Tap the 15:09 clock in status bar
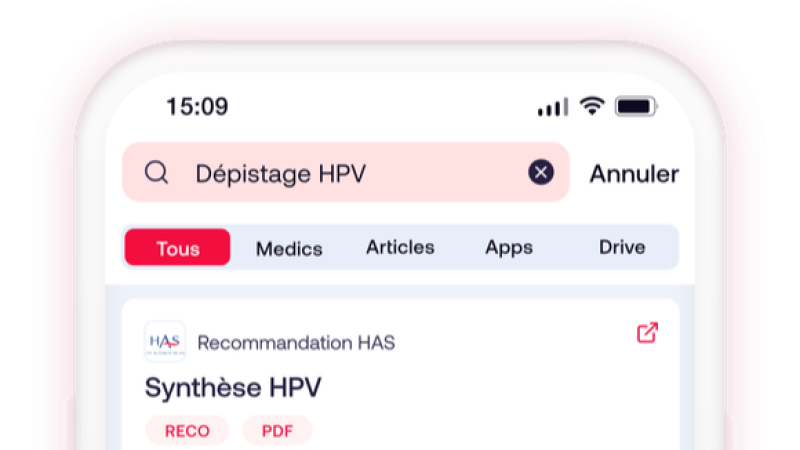Image resolution: width=800 pixels, height=450 pixels. coord(197,106)
